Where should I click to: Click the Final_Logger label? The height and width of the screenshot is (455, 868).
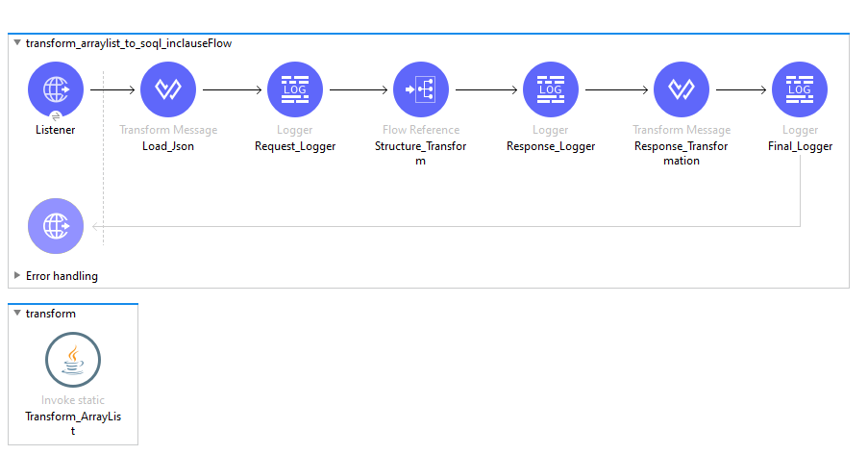coord(801,146)
